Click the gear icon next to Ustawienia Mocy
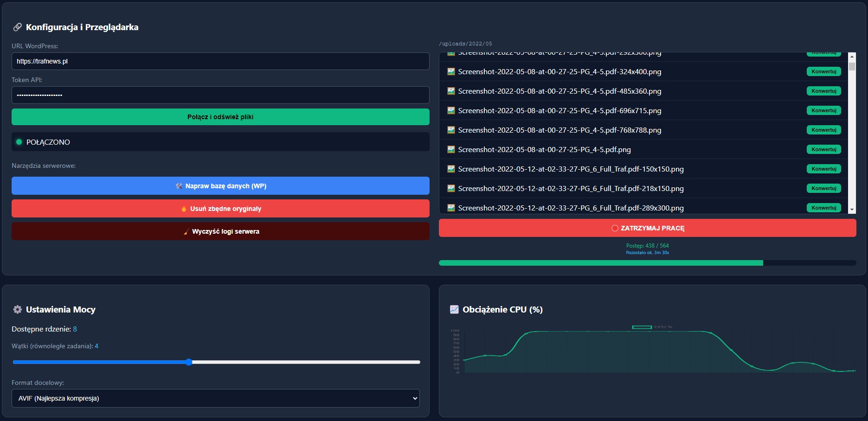The height and width of the screenshot is (421, 868). coord(18,310)
